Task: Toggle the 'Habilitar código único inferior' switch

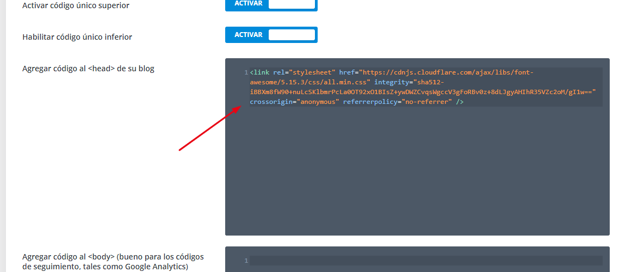Action: [x=271, y=35]
